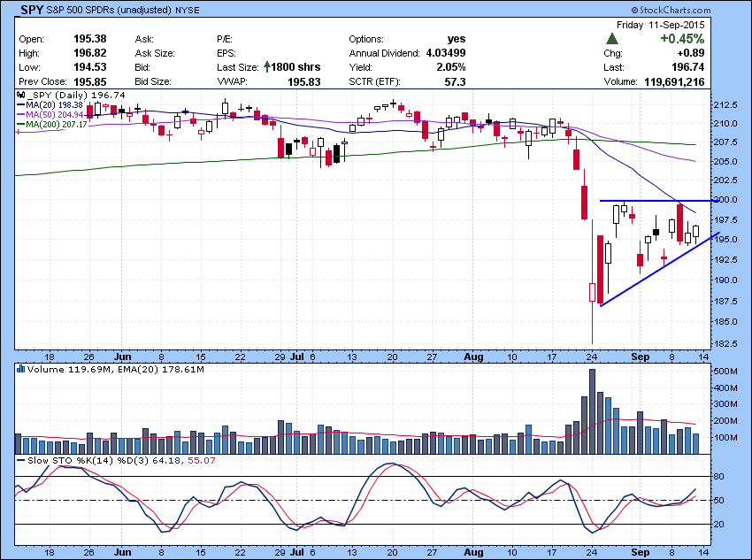Click the Volume value 119,691,216
Viewport: 752px width, 560px height.
coord(674,81)
